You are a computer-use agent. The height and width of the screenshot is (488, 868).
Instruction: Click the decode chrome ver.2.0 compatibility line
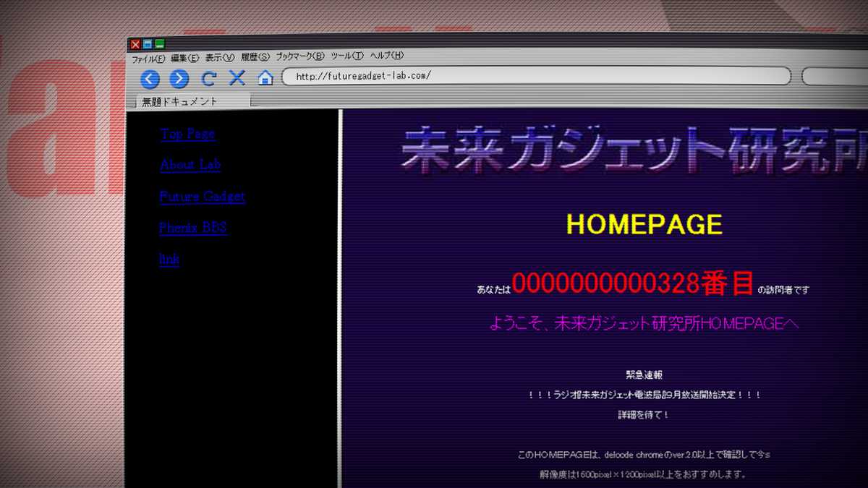click(x=644, y=455)
